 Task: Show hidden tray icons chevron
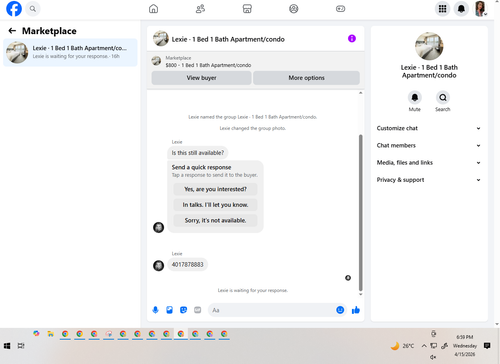point(424,346)
